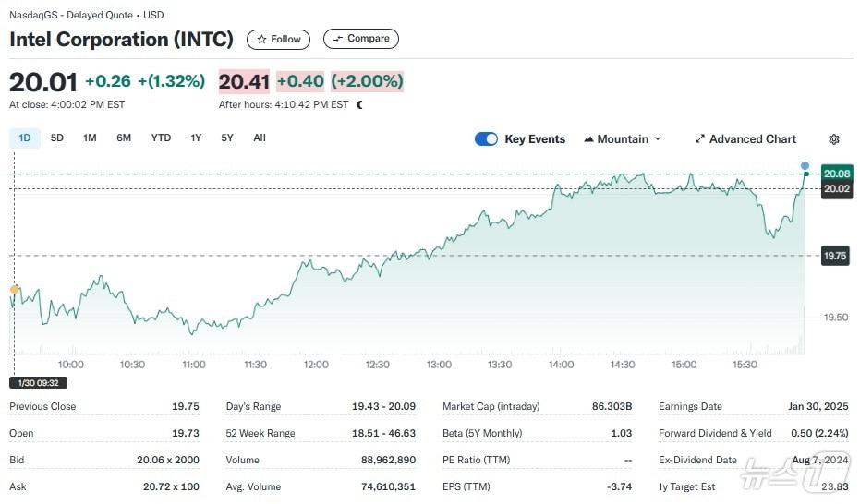Switch chart to 6M range
Screen dimensions: 860x504
pos(124,138)
